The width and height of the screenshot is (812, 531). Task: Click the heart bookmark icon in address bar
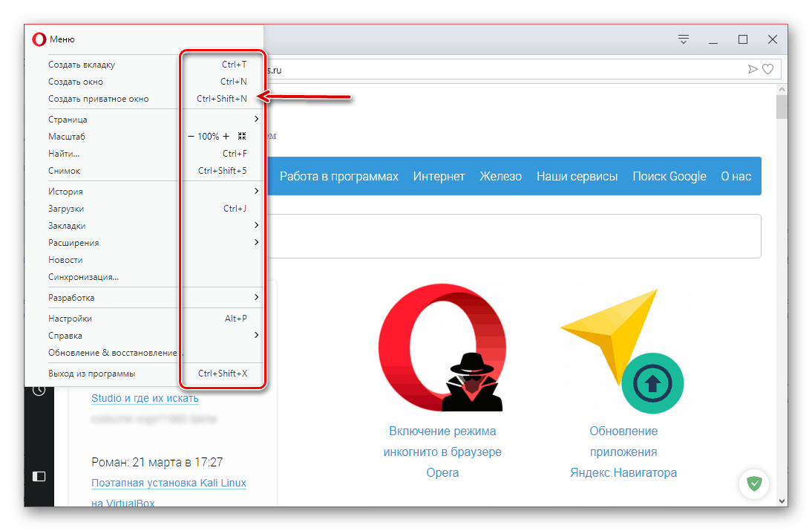[x=767, y=69]
